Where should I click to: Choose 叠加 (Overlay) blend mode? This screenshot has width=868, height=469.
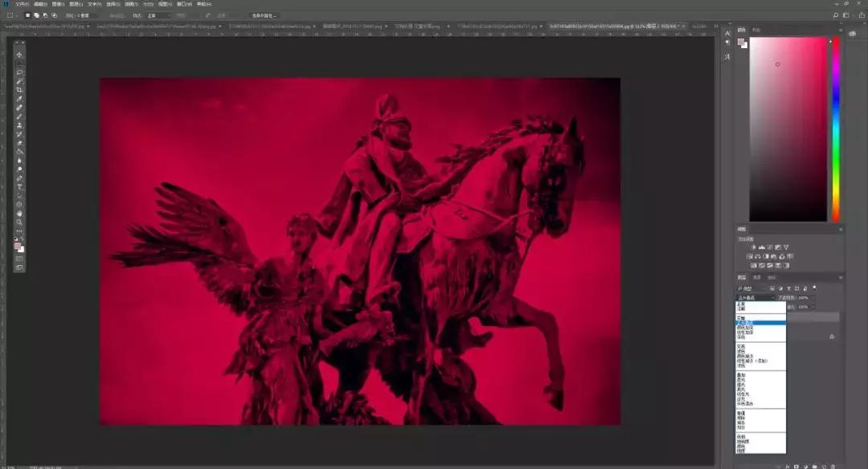[760, 375]
